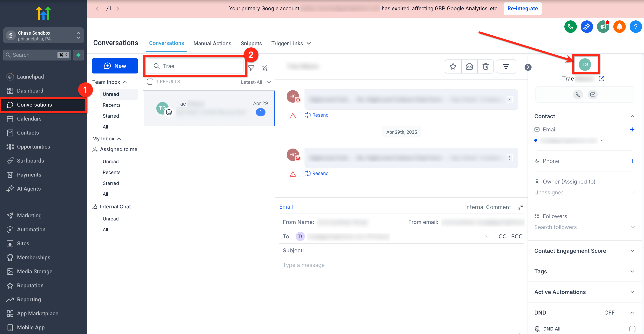This screenshot has width=644, height=334.
Task: Collapse the DND section
Action: point(632,312)
